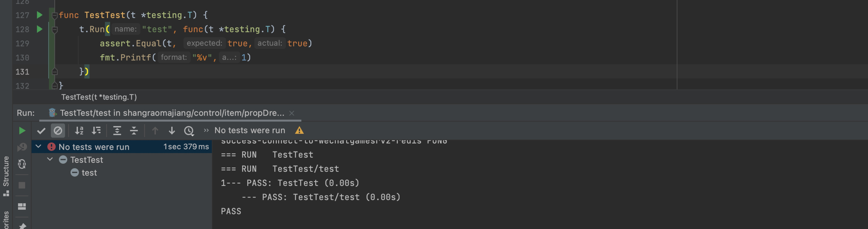This screenshot has width=868, height=229.
Task: Close the TestTest/test run tab
Action: [292, 113]
